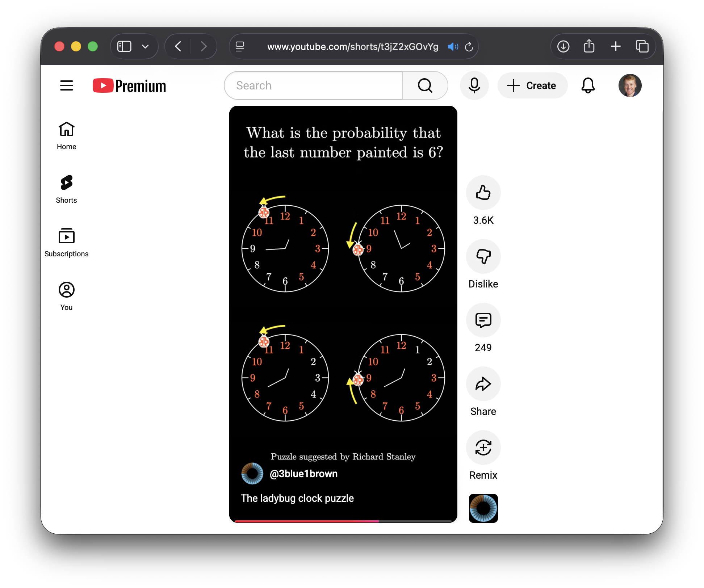The image size is (704, 588).
Task: Show the Safari tab overview
Action: point(643,46)
